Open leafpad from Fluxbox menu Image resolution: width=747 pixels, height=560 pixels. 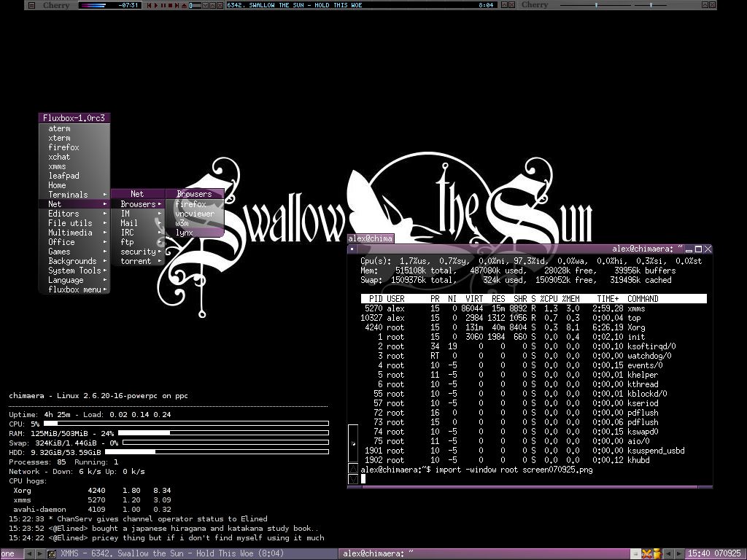click(74, 176)
